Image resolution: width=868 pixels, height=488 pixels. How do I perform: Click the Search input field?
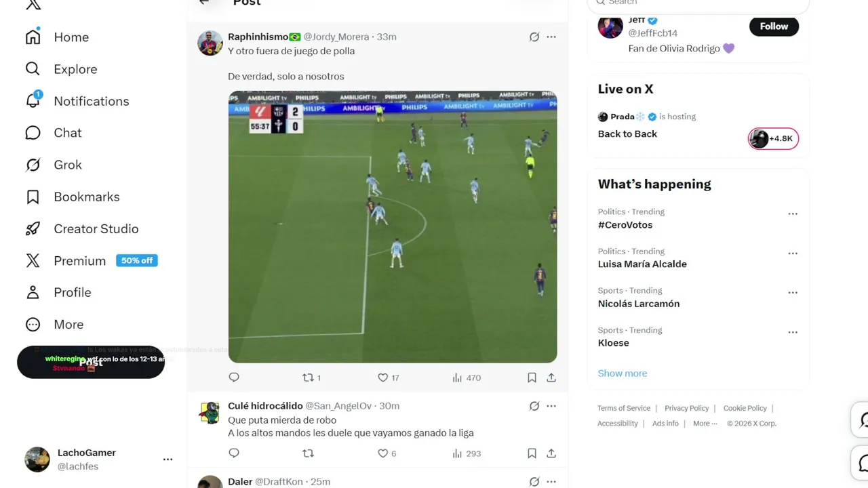point(698,3)
